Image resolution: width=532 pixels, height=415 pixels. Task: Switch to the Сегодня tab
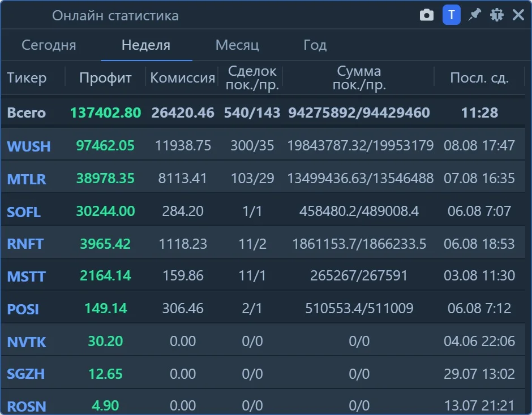coord(49,45)
